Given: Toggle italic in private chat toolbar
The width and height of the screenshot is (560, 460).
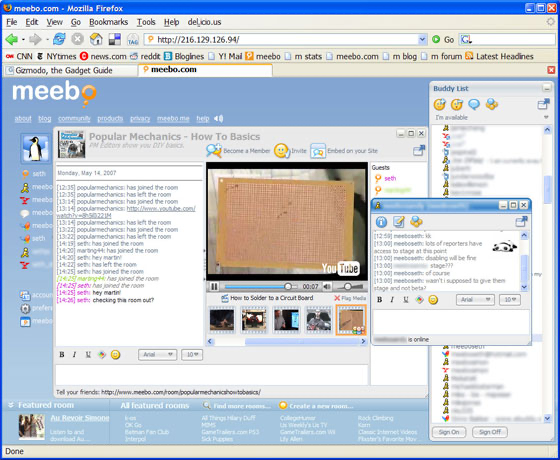Looking at the screenshot, I should [392, 300].
